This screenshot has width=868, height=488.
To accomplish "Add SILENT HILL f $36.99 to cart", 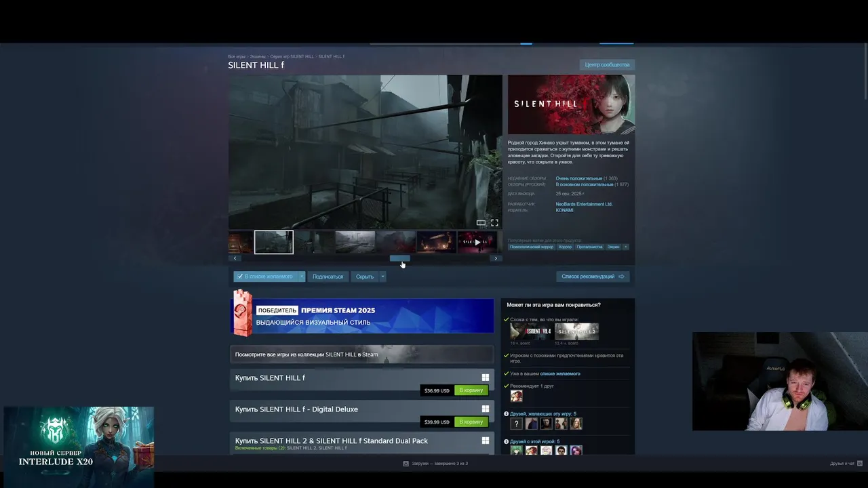I will click(x=471, y=390).
